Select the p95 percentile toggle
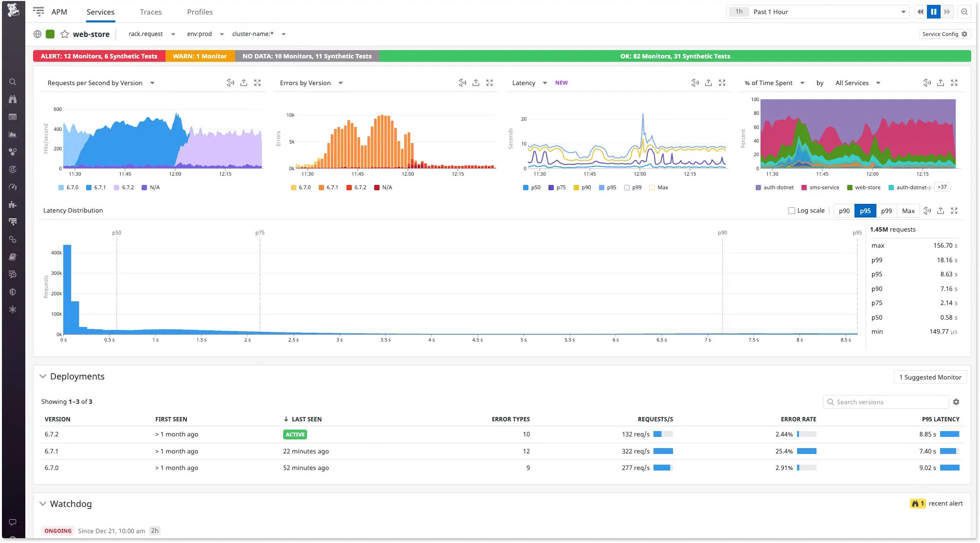This screenshot has width=980, height=543. [x=865, y=211]
